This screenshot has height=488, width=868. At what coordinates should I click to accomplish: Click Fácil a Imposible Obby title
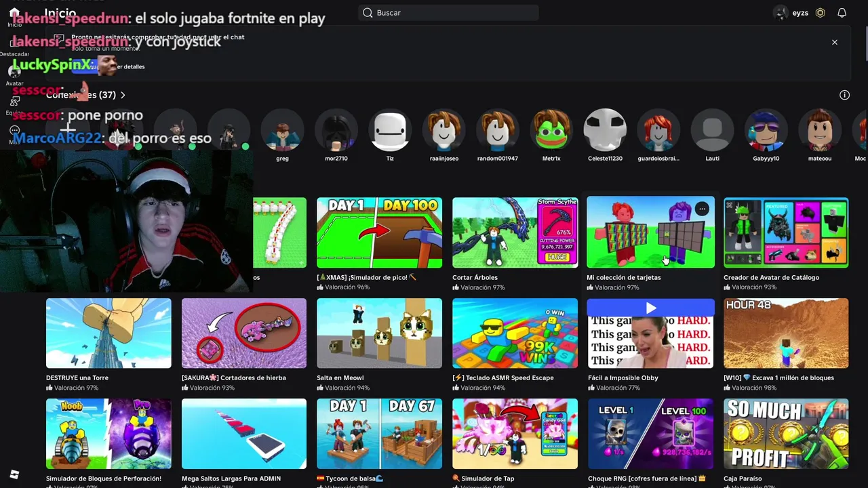coord(623,378)
